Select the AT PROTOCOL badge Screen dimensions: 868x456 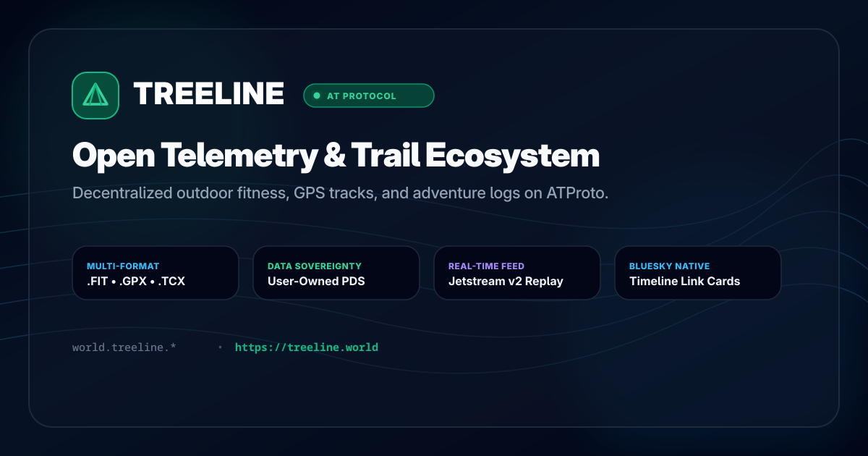369,96
